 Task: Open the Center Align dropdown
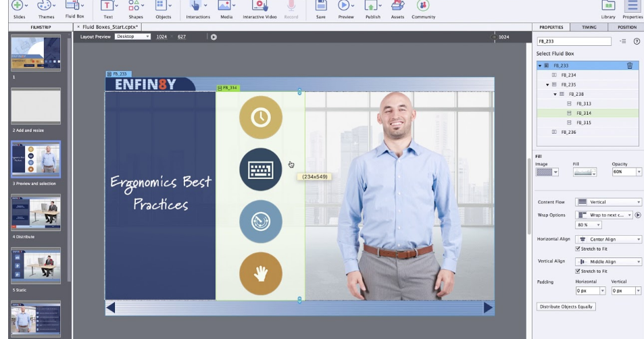(608, 239)
